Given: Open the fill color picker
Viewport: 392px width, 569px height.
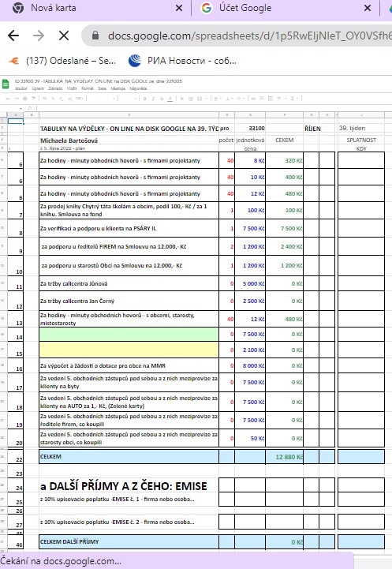Looking at the screenshot, I should [x=181, y=99].
